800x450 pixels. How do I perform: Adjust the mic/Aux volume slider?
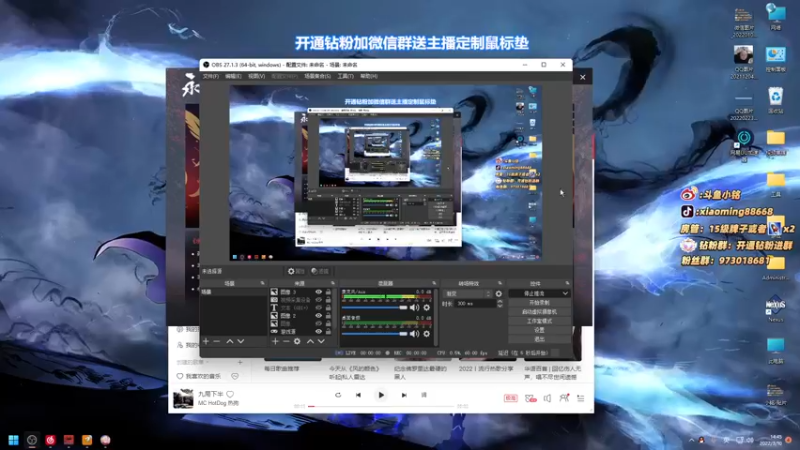coord(374,308)
